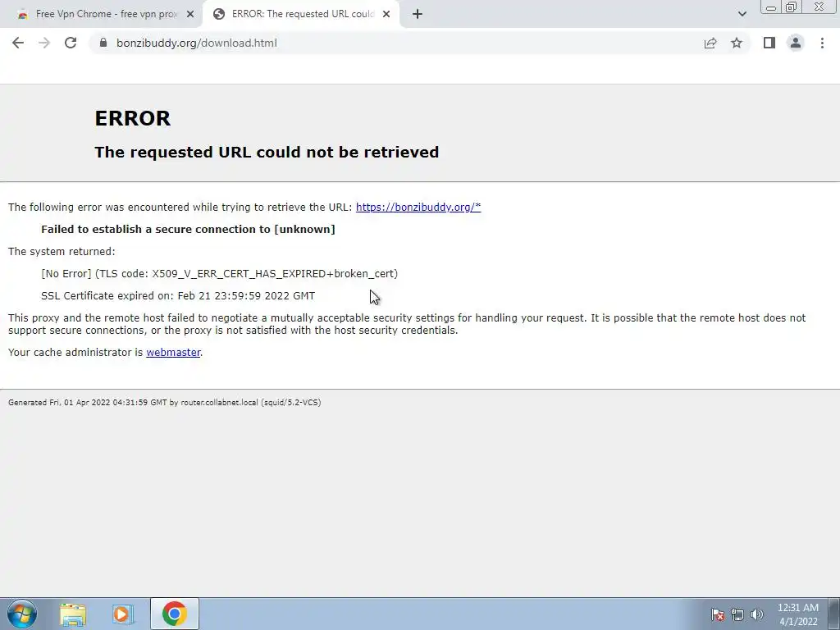Open Windows Explorer from the taskbar

coord(73,614)
